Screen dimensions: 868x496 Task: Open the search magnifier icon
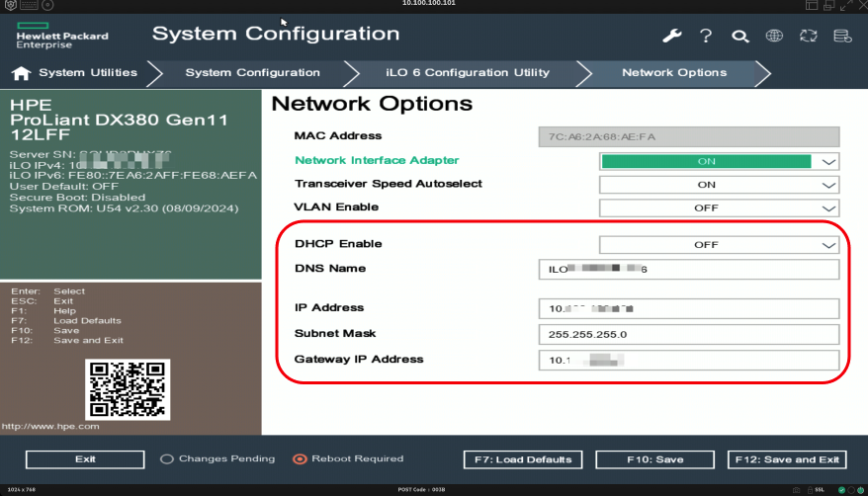[x=740, y=37]
